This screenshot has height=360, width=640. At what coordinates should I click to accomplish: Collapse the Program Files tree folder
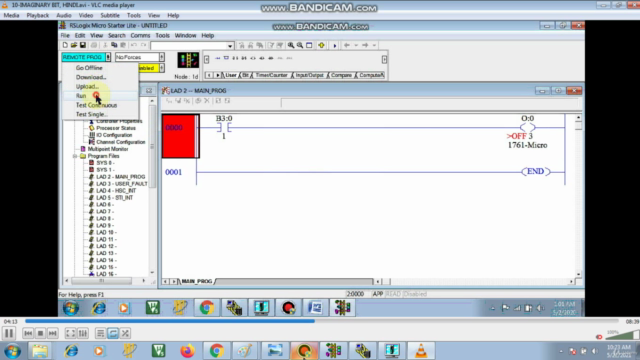(x=75, y=156)
